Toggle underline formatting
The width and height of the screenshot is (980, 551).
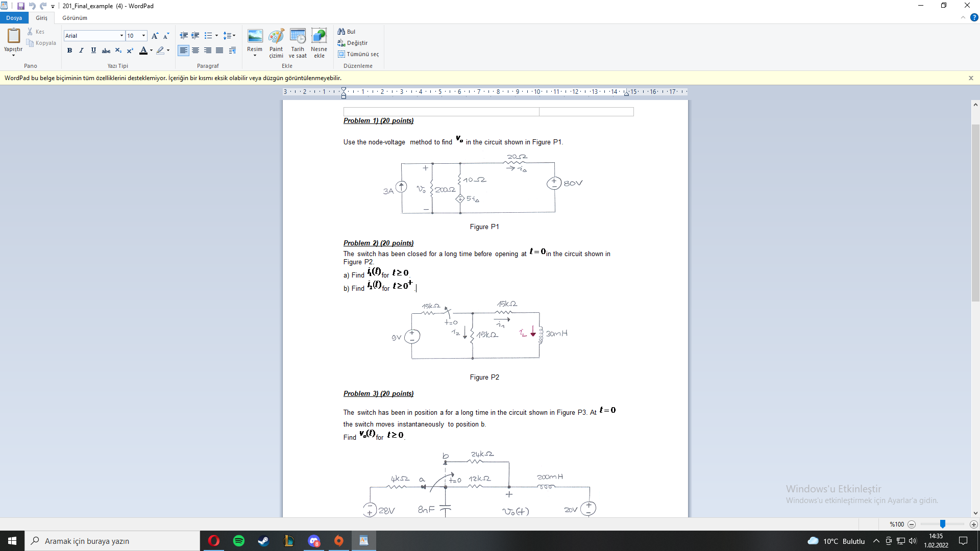[x=93, y=51]
